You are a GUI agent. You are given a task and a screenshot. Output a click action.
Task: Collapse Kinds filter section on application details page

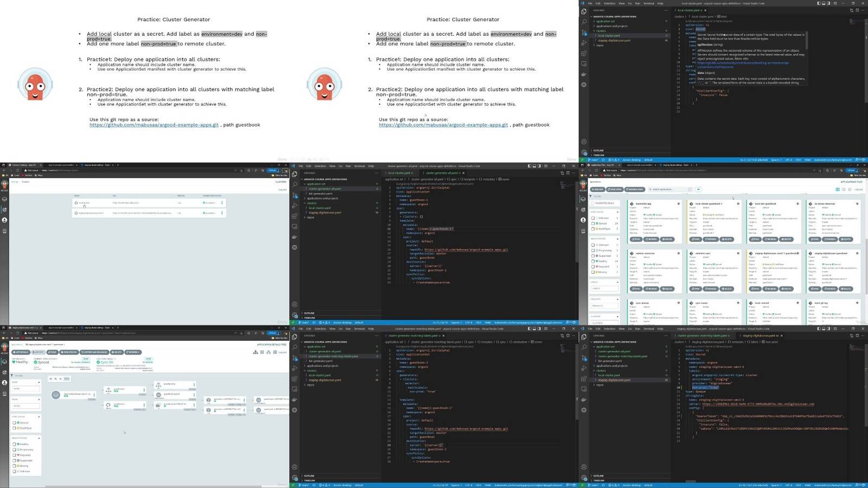(x=39, y=400)
